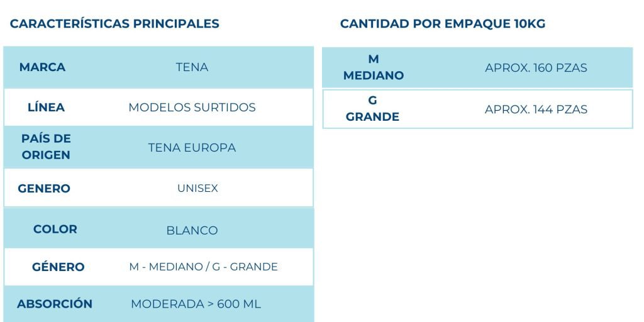Select the GÉNERO label beside size values
The image size is (644, 322).
click(x=58, y=267)
